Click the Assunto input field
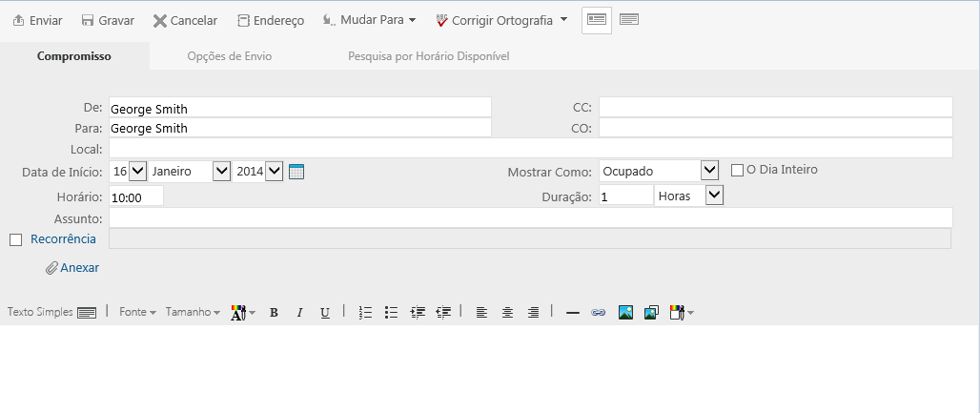 click(x=530, y=218)
